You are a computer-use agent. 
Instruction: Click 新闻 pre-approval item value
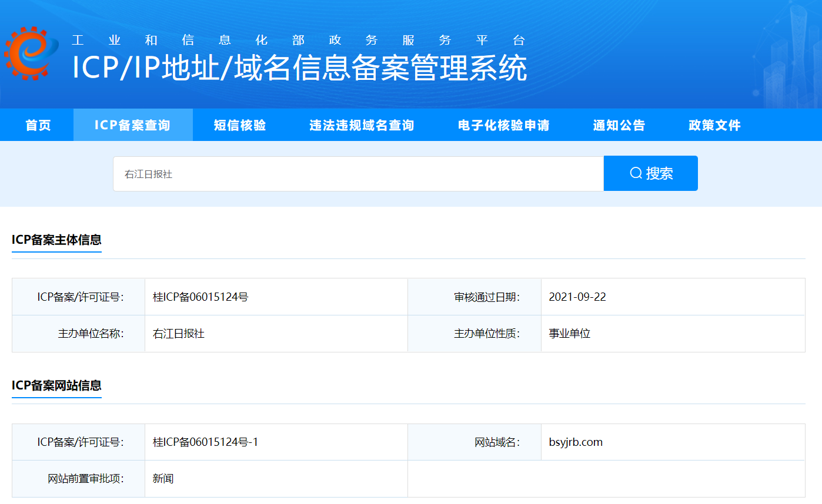163,479
